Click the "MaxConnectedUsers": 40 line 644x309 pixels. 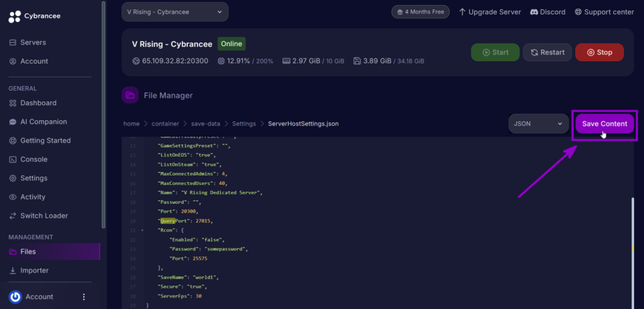[x=192, y=183]
